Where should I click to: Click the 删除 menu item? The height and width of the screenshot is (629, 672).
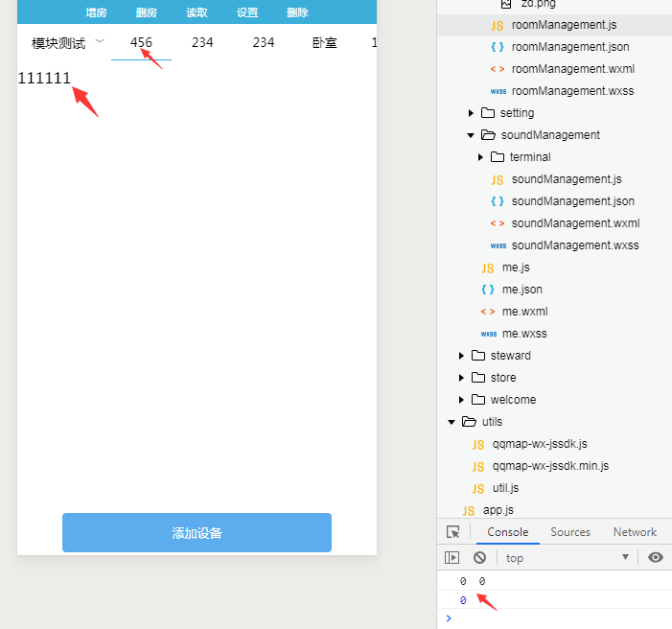coord(297,12)
